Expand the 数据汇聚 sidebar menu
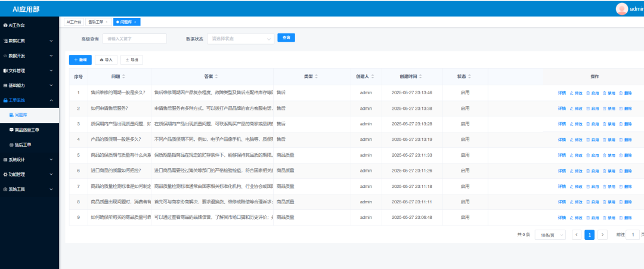 click(29, 41)
